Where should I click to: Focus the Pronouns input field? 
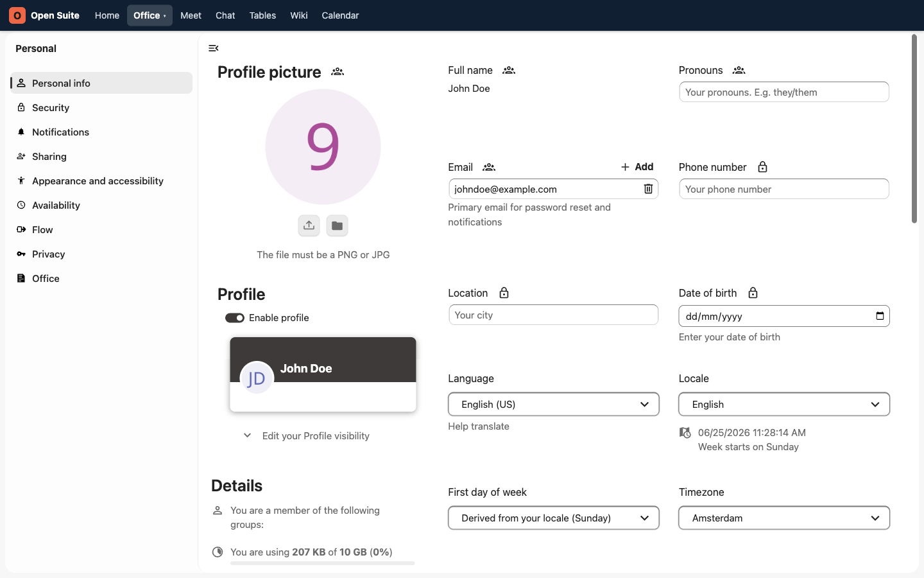[784, 92]
